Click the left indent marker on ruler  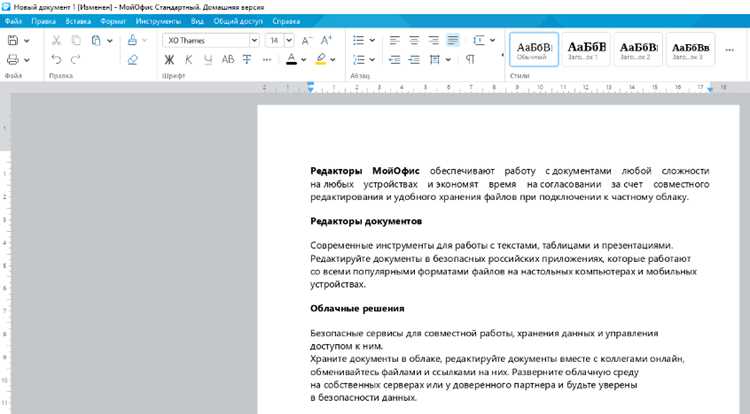pyautogui.click(x=310, y=87)
